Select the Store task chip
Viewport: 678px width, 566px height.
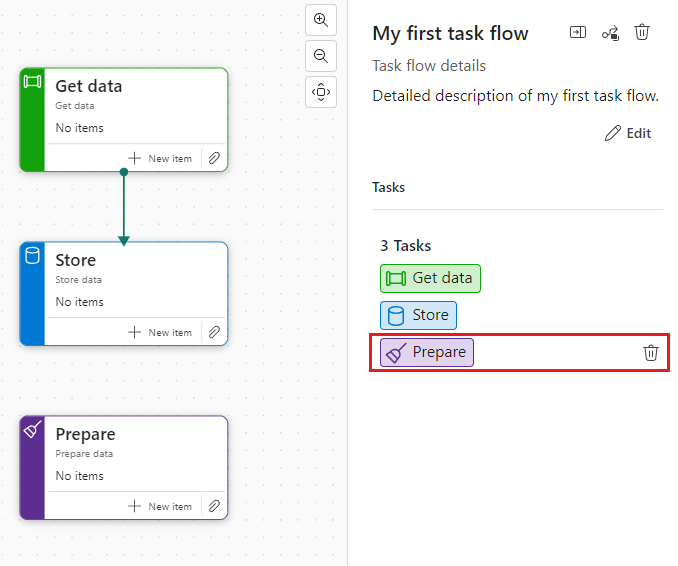click(x=418, y=315)
